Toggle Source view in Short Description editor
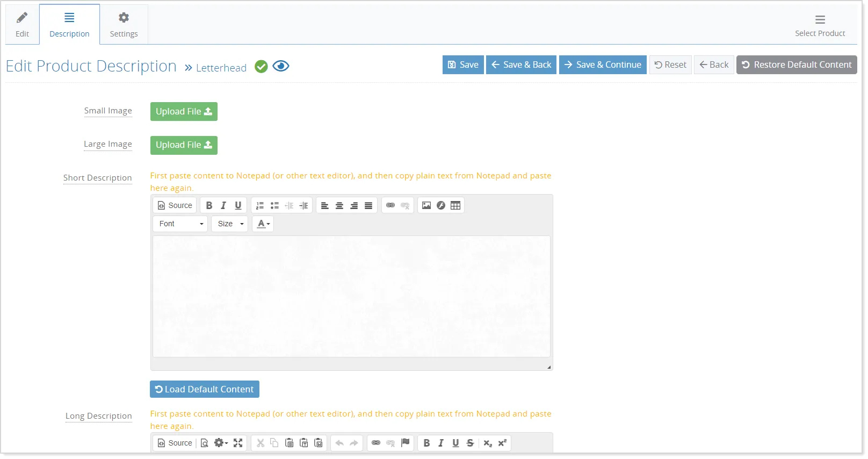The image size is (868, 459). tap(175, 205)
